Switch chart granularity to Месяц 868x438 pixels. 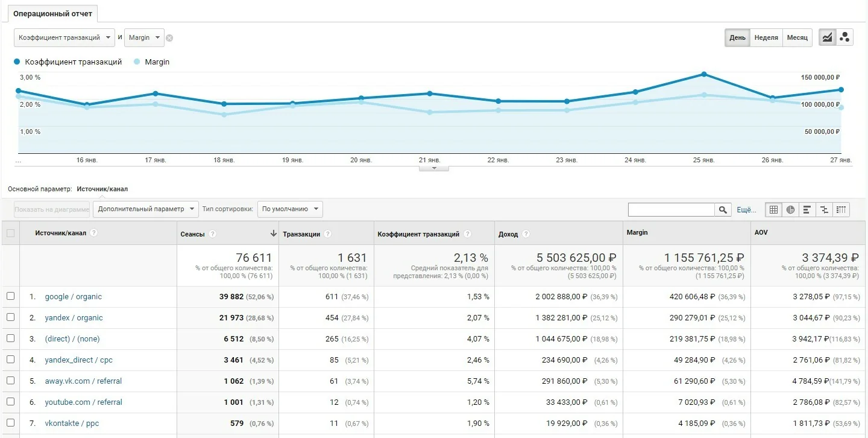[797, 37]
